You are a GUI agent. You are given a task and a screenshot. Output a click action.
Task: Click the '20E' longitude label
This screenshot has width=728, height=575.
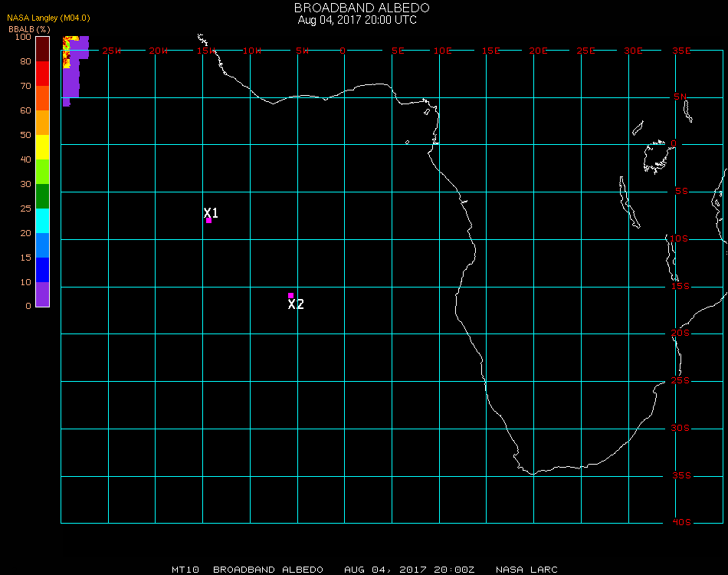[538, 51]
